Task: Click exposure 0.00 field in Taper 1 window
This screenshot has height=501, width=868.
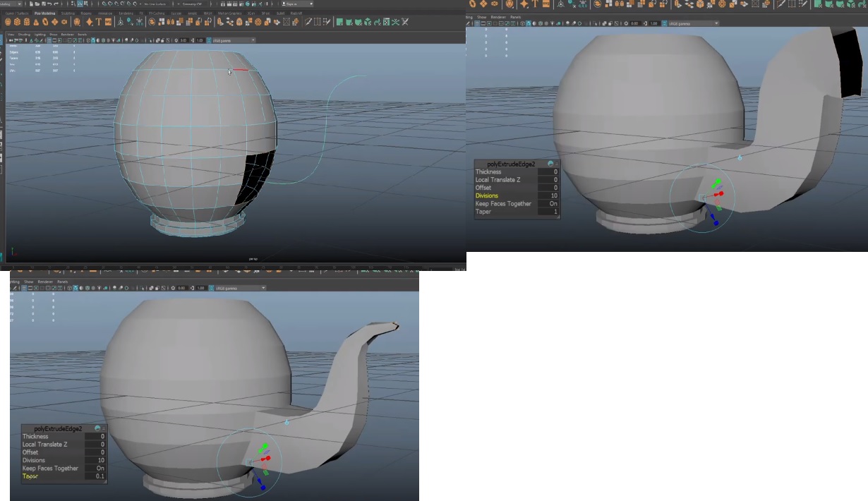Action: coord(634,23)
